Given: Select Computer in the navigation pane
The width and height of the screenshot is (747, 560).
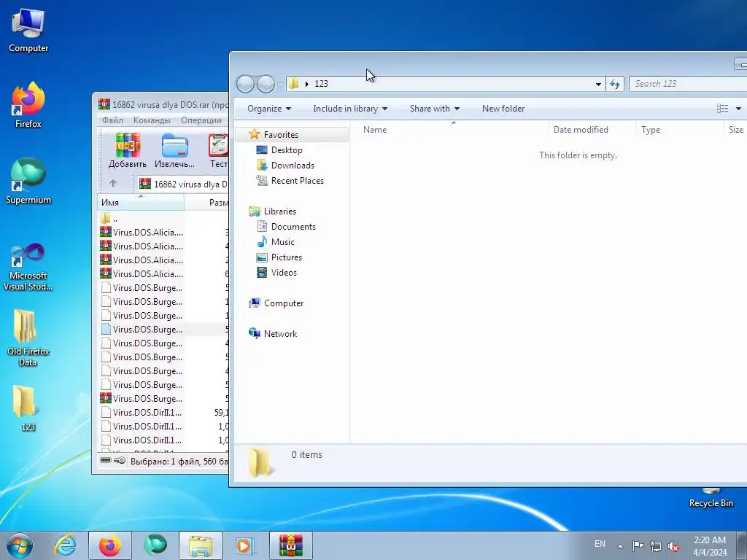Looking at the screenshot, I should [x=284, y=303].
